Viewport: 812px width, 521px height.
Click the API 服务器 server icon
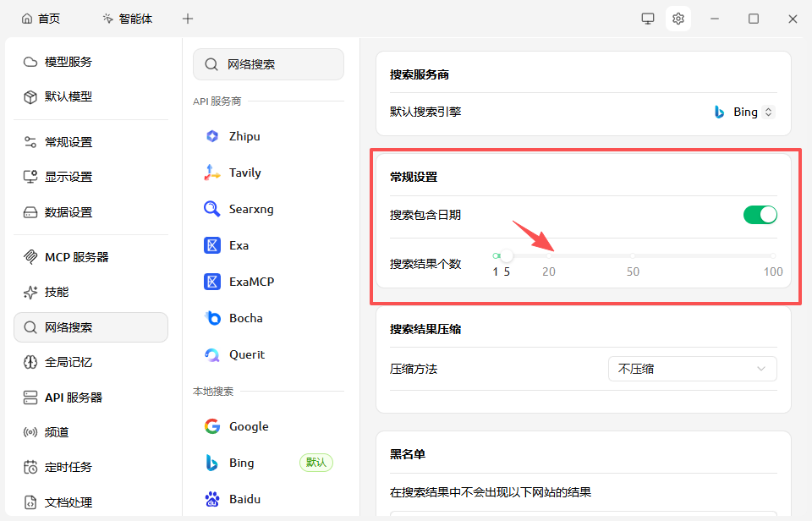(30, 398)
